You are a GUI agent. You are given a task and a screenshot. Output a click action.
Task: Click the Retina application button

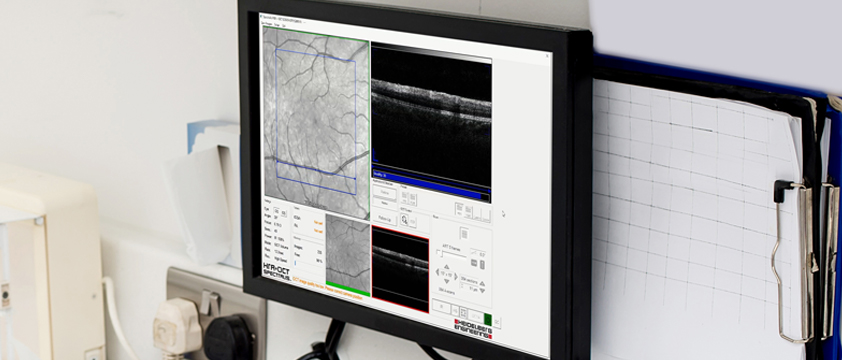pos(384,192)
